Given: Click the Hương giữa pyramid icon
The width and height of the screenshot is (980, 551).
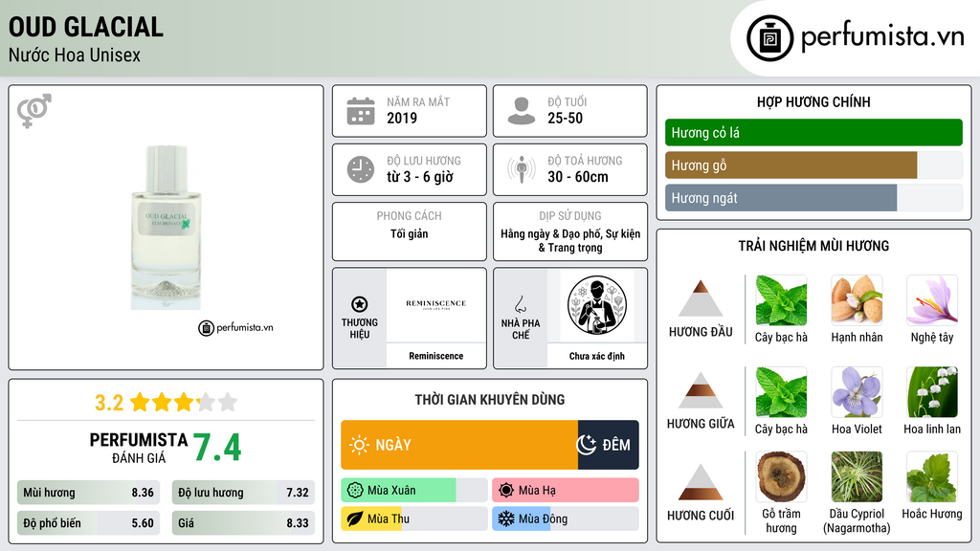Looking at the screenshot, I should [x=701, y=390].
